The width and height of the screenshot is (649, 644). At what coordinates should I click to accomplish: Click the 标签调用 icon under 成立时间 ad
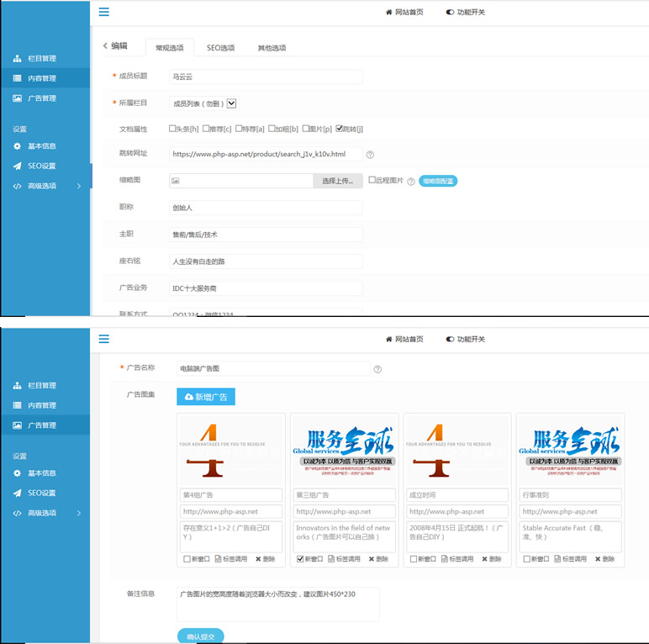point(444,559)
